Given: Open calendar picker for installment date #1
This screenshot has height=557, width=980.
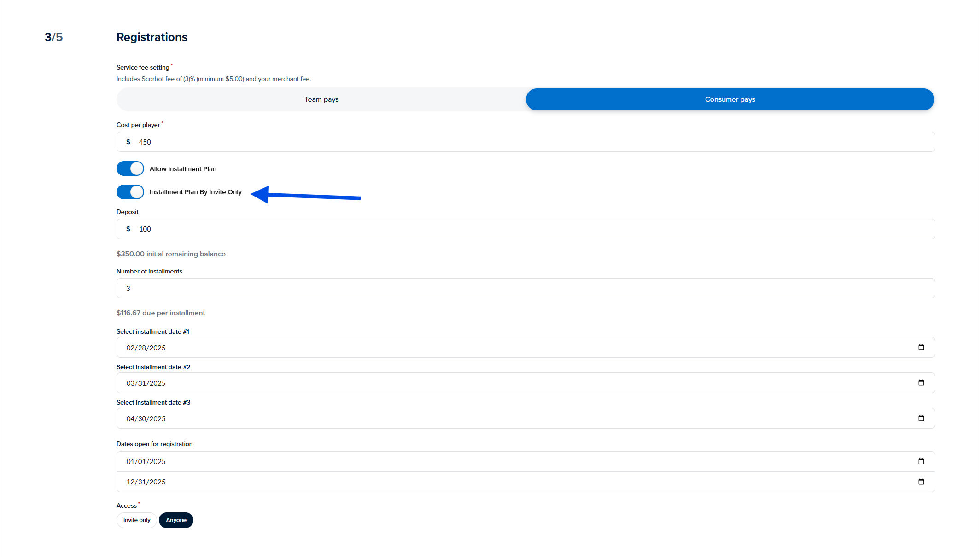Looking at the screenshot, I should [921, 348].
